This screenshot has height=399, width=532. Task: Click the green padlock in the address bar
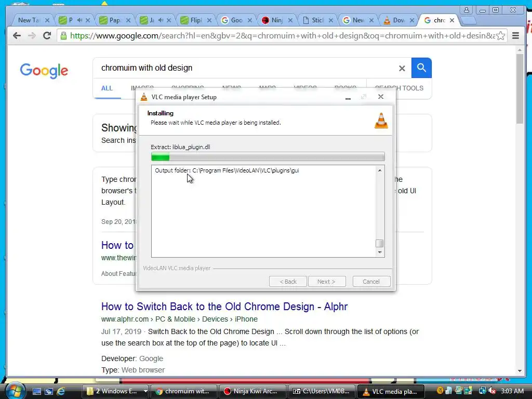(63, 35)
